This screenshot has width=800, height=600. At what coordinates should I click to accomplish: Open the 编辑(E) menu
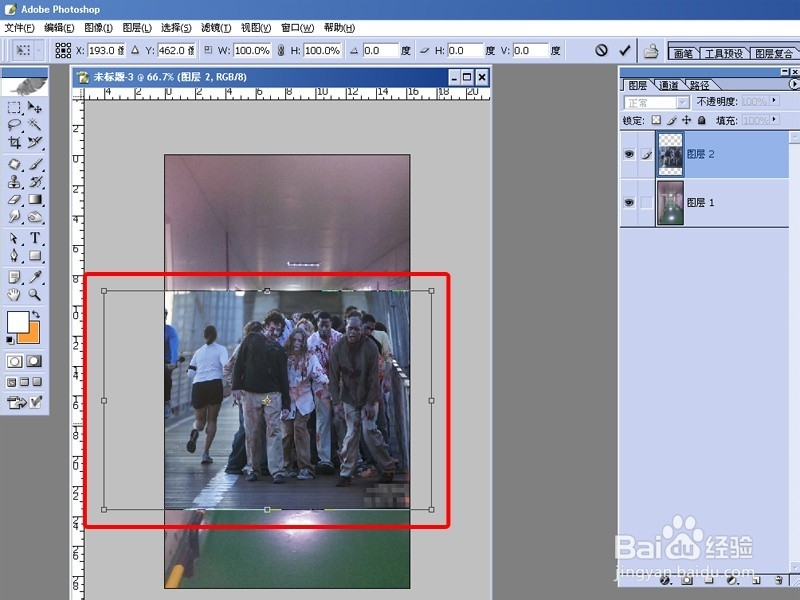(59, 28)
